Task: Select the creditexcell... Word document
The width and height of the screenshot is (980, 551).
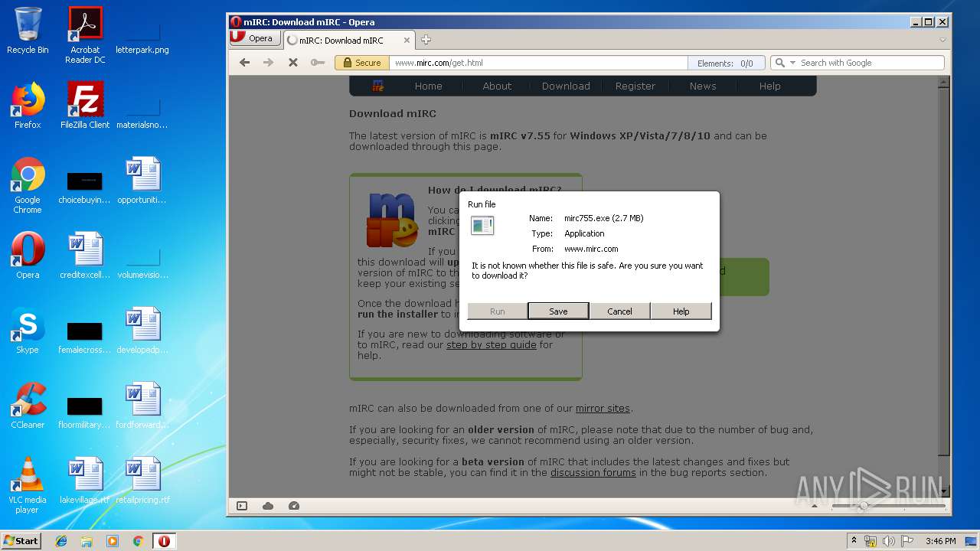Action: (85, 256)
